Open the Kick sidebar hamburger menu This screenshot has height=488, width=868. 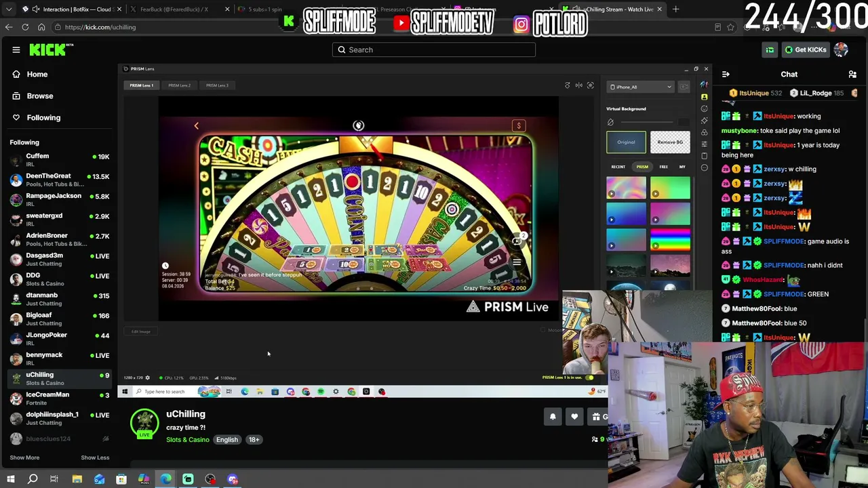click(16, 49)
